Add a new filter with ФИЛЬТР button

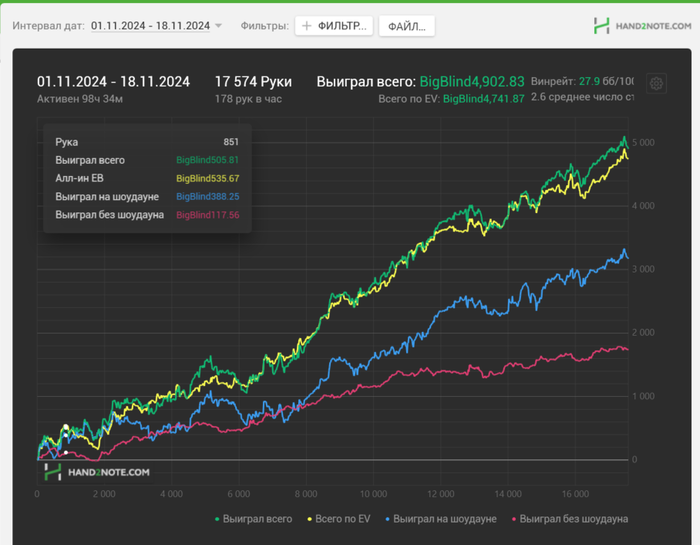pyautogui.click(x=334, y=26)
